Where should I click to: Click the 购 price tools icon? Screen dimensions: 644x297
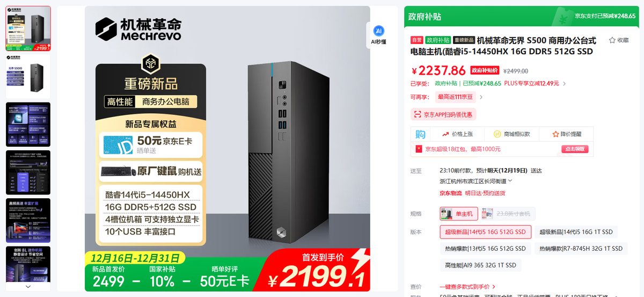click(x=421, y=134)
